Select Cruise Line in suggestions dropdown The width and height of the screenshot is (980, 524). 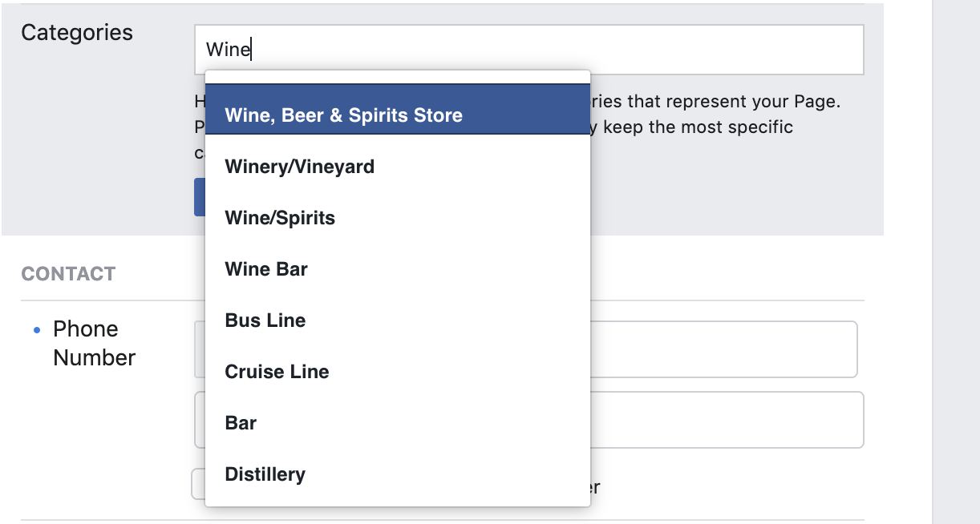[398, 372]
